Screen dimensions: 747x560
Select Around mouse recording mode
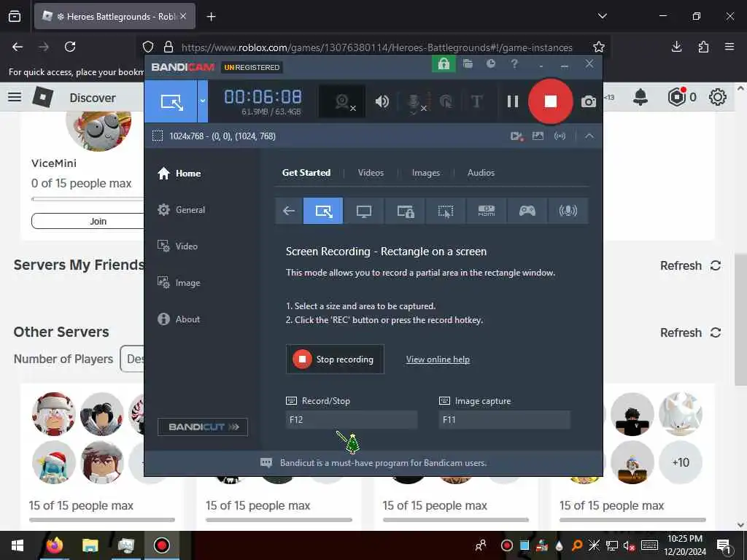[446, 211]
